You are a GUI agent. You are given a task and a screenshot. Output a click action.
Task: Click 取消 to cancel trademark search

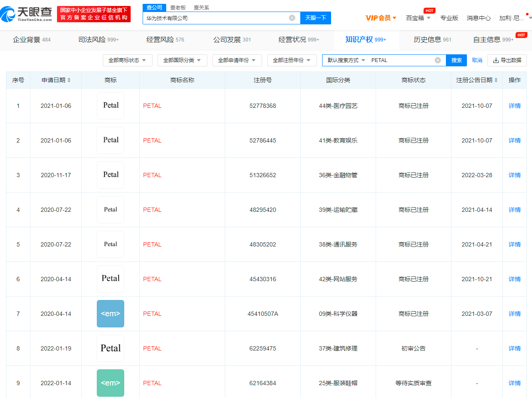tap(477, 60)
